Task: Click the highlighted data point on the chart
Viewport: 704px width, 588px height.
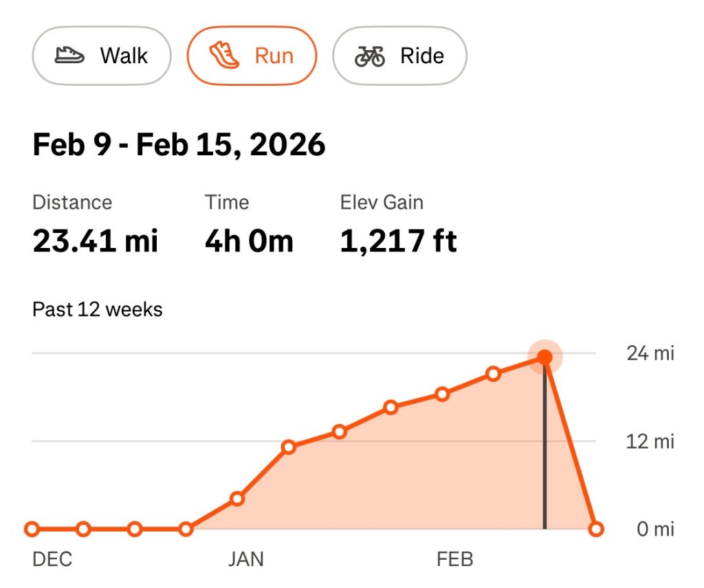Action: [544, 357]
